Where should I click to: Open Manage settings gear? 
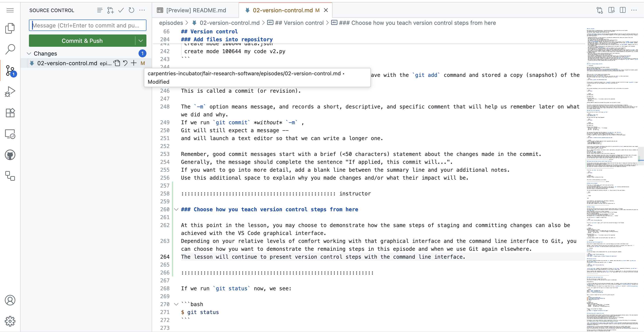coord(10,321)
